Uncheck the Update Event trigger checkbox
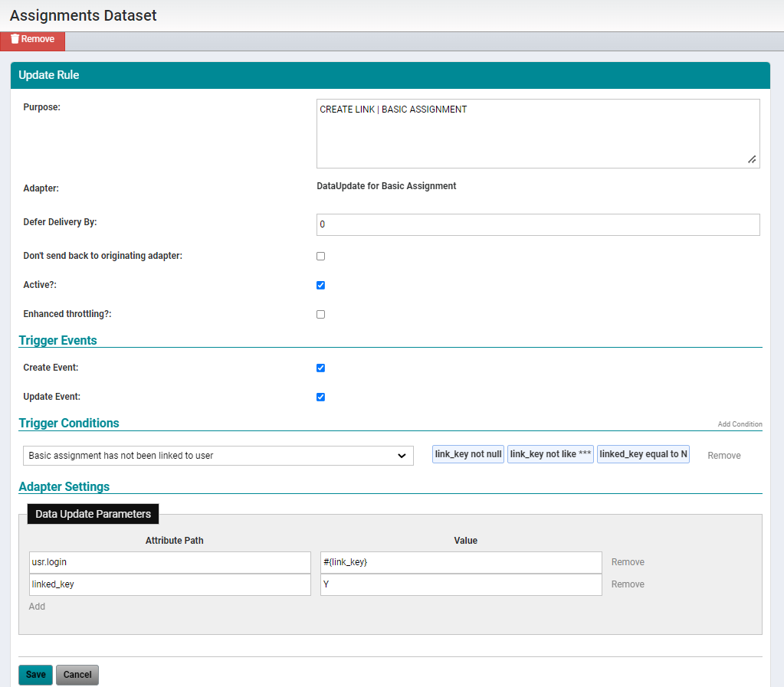Screen dimensions: 784x687 click(320, 397)
